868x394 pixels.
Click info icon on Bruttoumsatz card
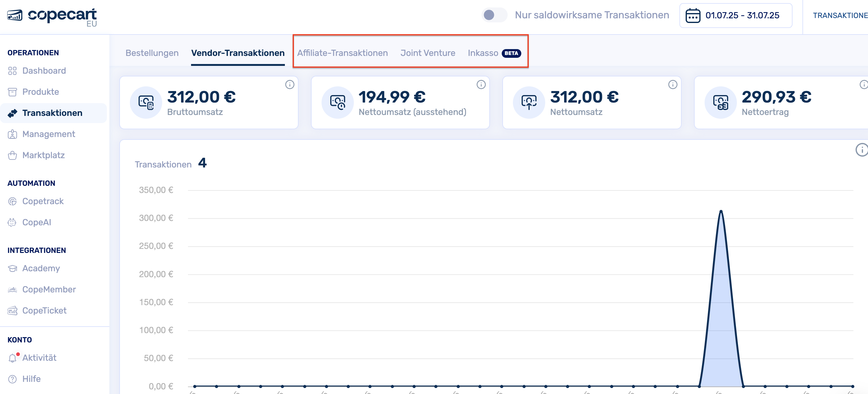coord(290,85)
